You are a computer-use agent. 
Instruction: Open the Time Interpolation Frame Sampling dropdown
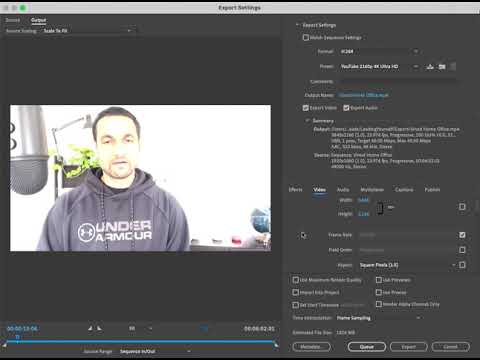[x=378, y=318]
